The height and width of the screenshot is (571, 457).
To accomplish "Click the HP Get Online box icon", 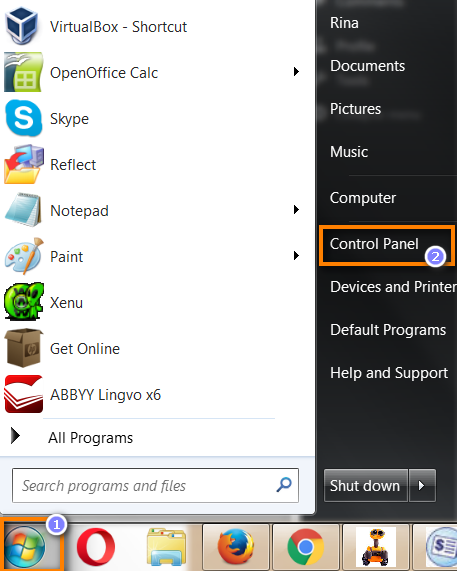I will tap(24, 348).
